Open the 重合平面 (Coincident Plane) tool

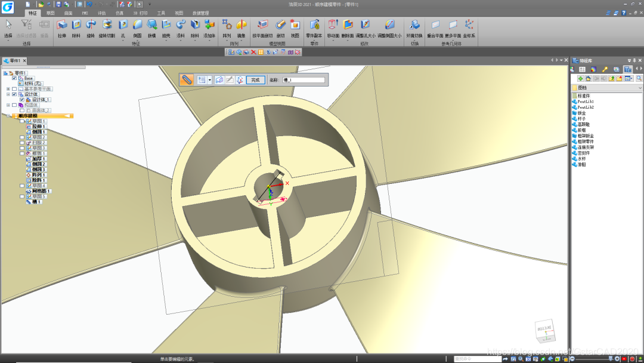coord(435,25)
